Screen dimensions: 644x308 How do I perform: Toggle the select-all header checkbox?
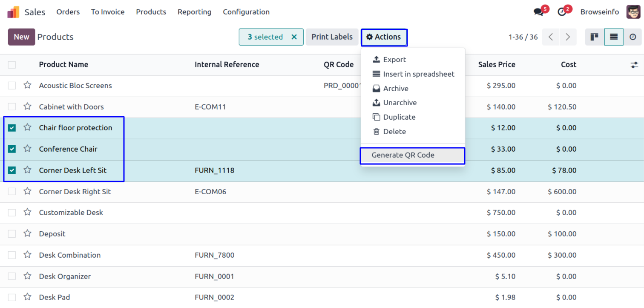(x=12, y=65)
